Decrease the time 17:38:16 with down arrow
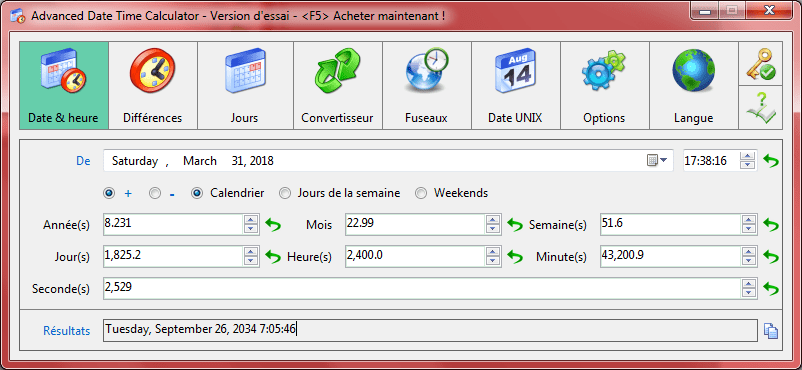The image size is (802, 370). click(748, 165)
